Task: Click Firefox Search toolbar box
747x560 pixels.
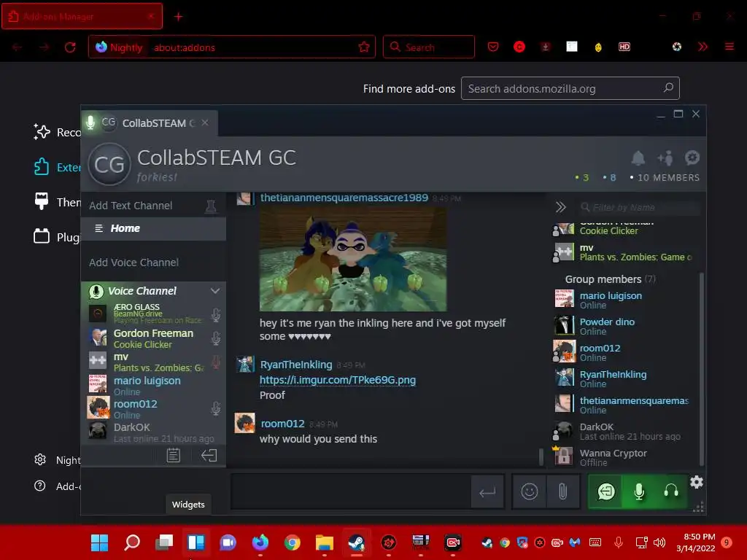Action: pos(429,47)
